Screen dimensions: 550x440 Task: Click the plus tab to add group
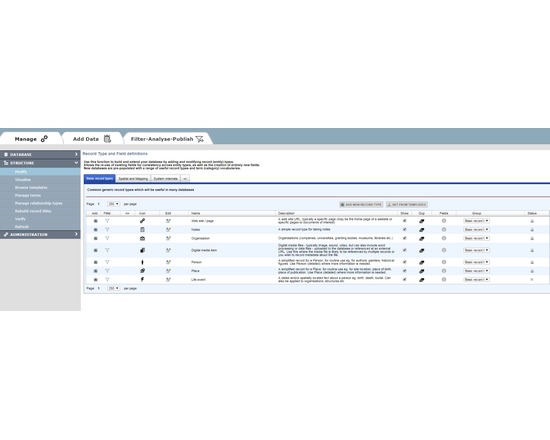185,179
